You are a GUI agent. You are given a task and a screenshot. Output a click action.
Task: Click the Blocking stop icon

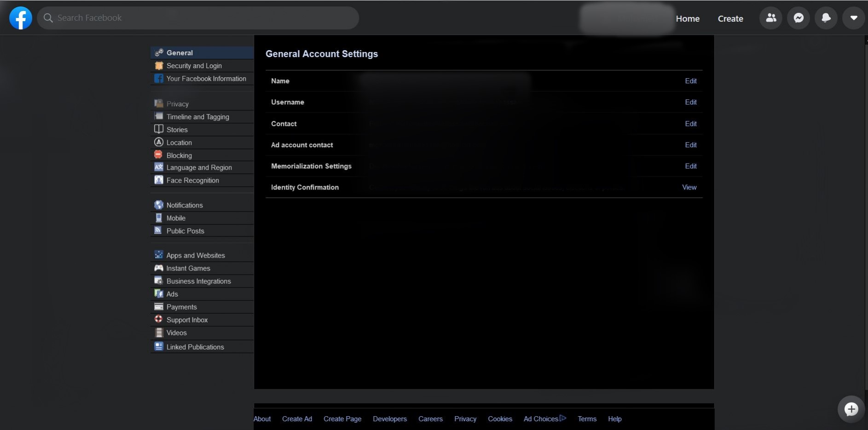pyautogui.click(x=159, y=155)
